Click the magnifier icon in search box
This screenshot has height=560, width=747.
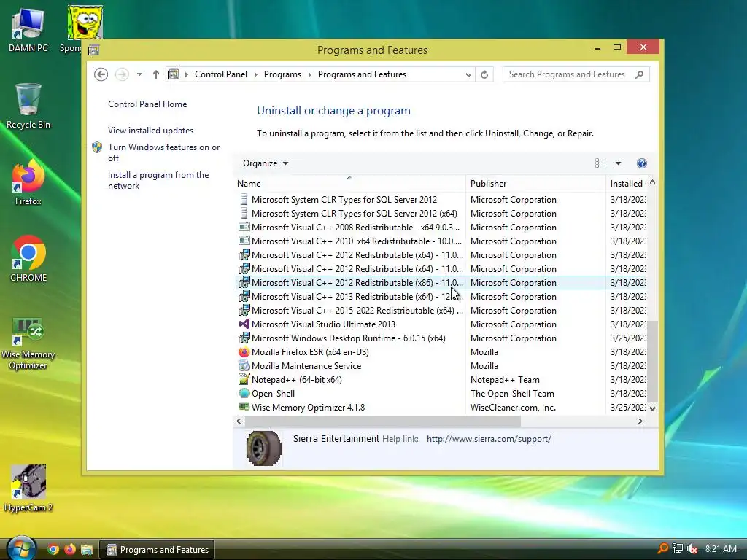click(639, 74)
